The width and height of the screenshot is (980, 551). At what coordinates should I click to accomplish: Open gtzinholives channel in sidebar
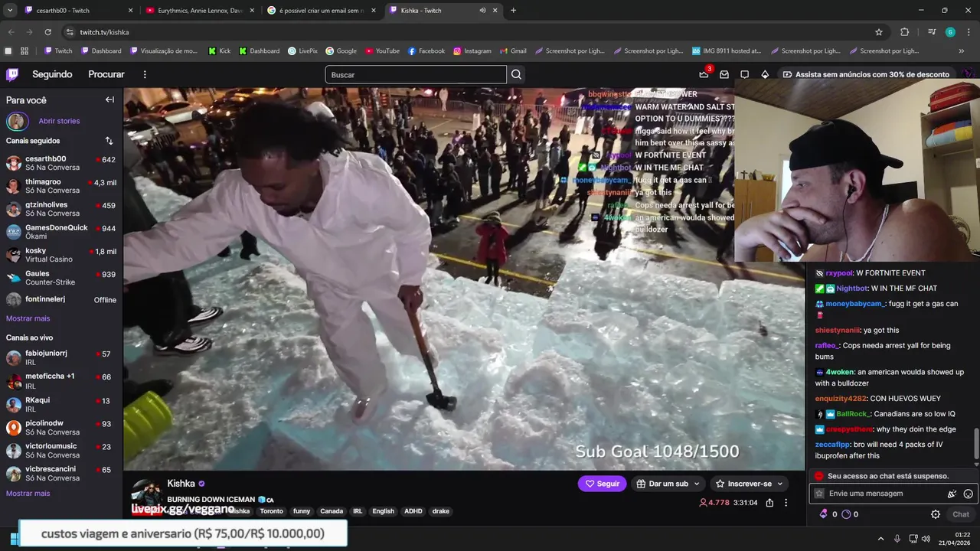tap(61, 209)
